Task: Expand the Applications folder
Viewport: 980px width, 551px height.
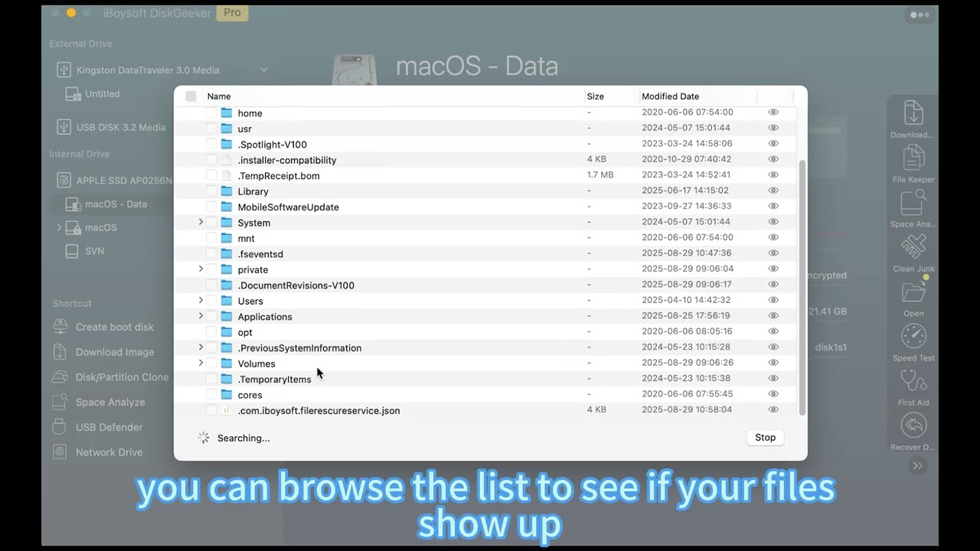Action: [x=201, y=316]
